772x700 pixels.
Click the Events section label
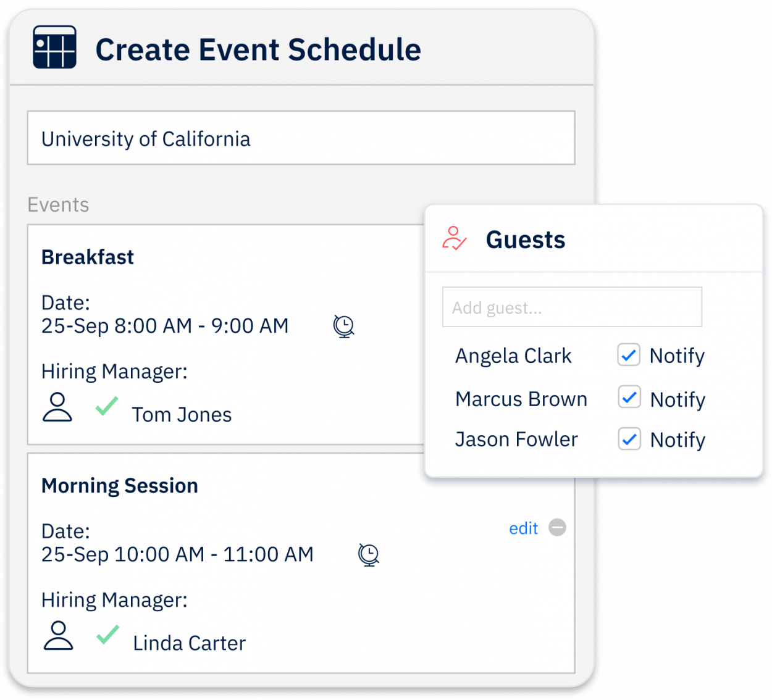coord(58,204)
